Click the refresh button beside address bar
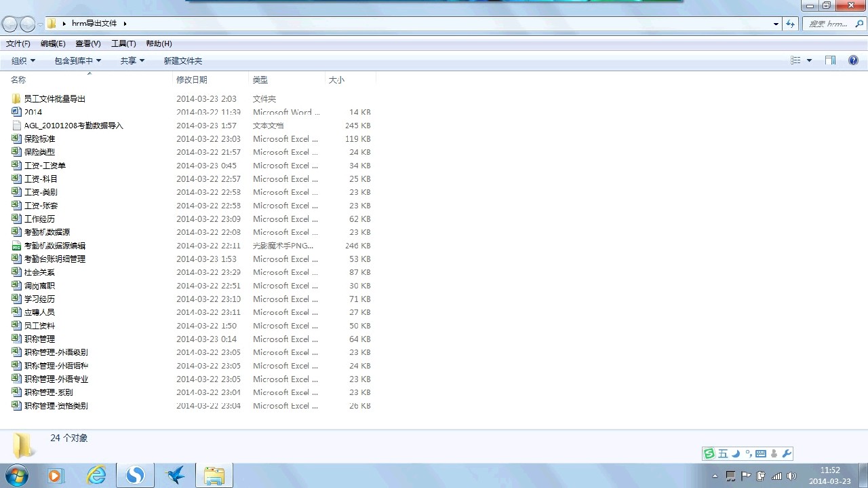This screenshot has width=868, height=488. (x=790, y=24)
